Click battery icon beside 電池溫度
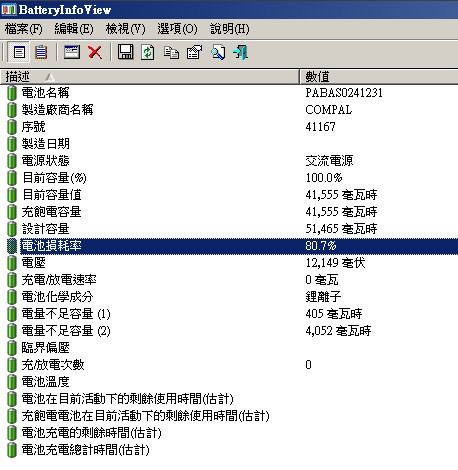This screenshot has height=470, width=458. click(12, 382)
